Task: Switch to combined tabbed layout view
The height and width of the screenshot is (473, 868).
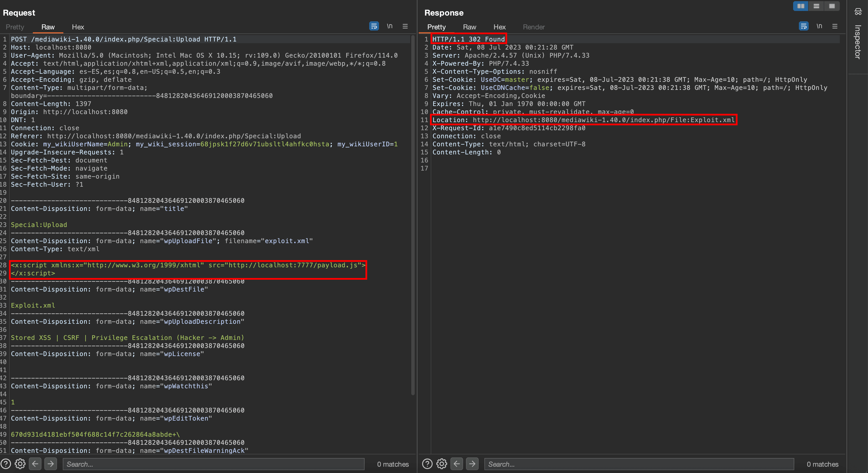Action: (x=832, y=6)
